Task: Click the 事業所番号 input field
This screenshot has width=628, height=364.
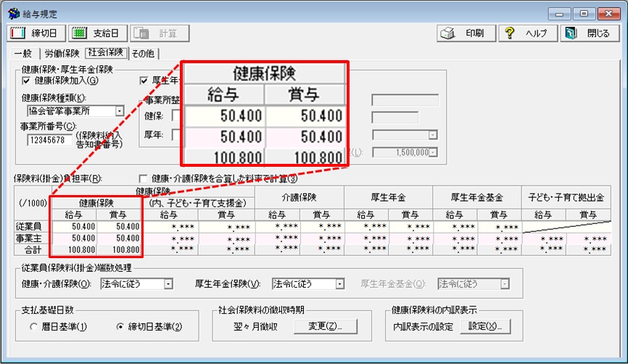Action: 50,140
